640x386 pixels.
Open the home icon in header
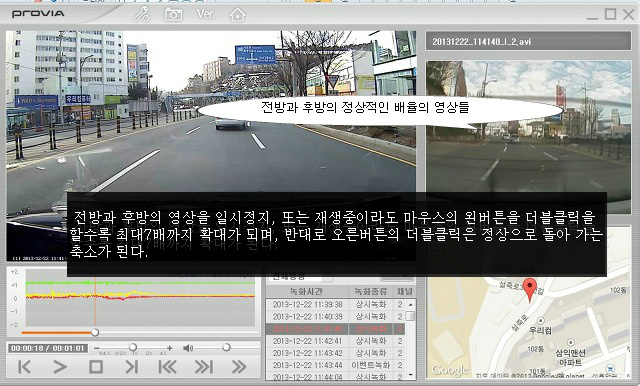pos(238,15)
